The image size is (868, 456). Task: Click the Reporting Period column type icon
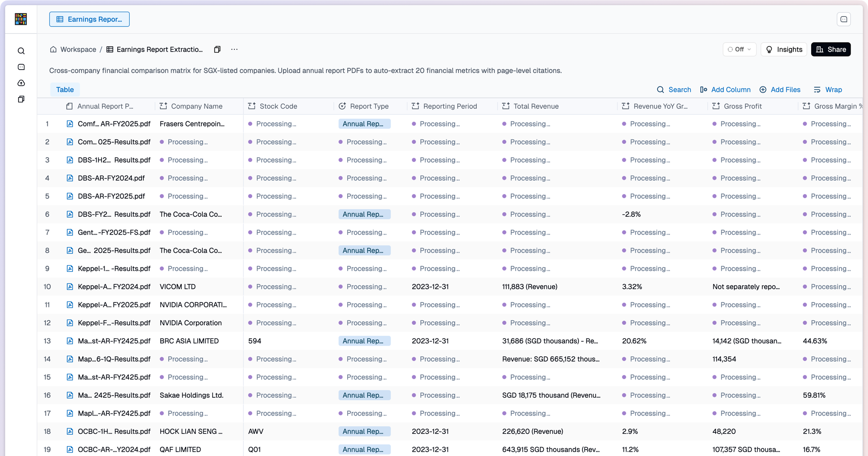[x=415, y=106]
